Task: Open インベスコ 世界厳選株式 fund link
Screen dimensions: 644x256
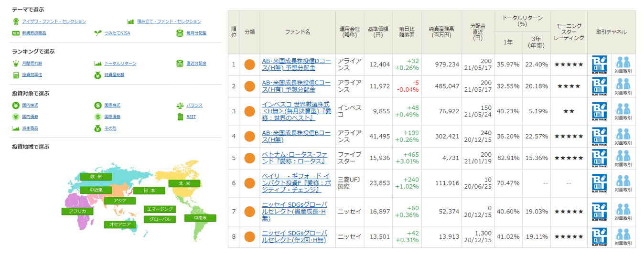Action: [x=296, y=111]
